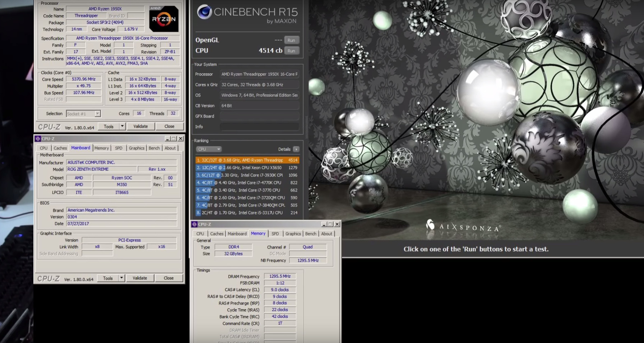Click CPU-Z title bar icon of Mainboard window
The image size is (644, 343).
click(x=38, y=139)
